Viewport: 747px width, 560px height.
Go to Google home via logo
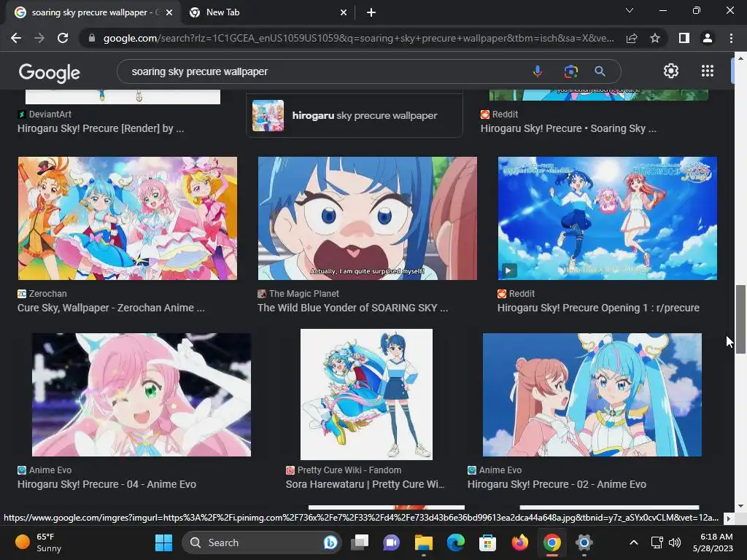pos(50,72)
